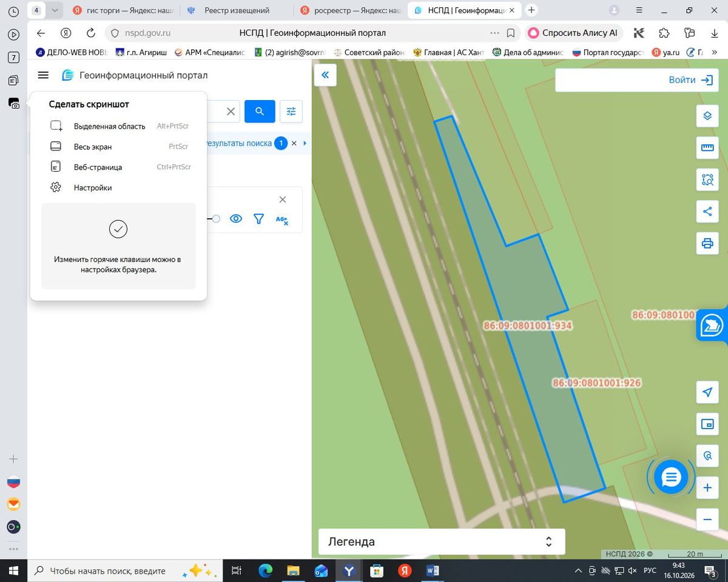Share the current map view
Viewport: 728px width, 582px height.
[x=707, y=212]
